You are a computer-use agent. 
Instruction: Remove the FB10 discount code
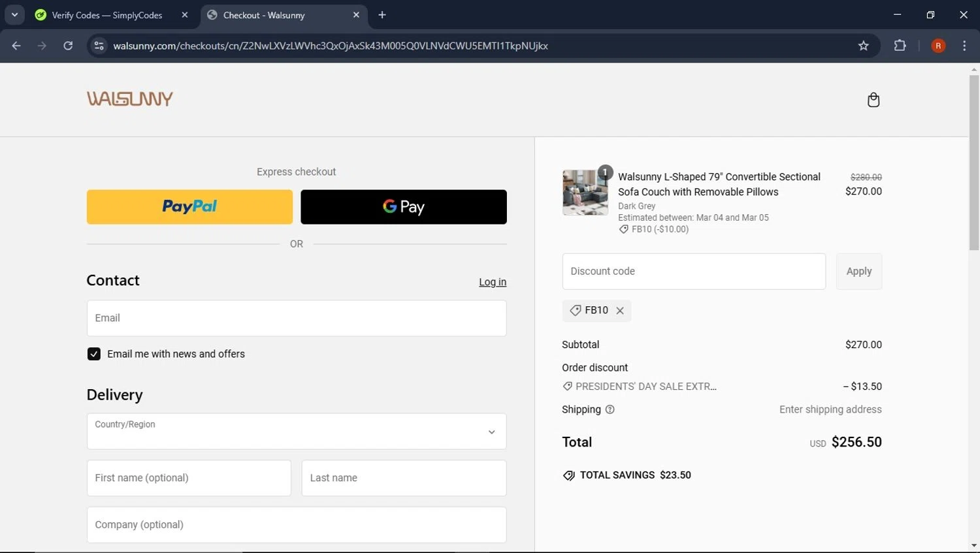pos(620,311)
